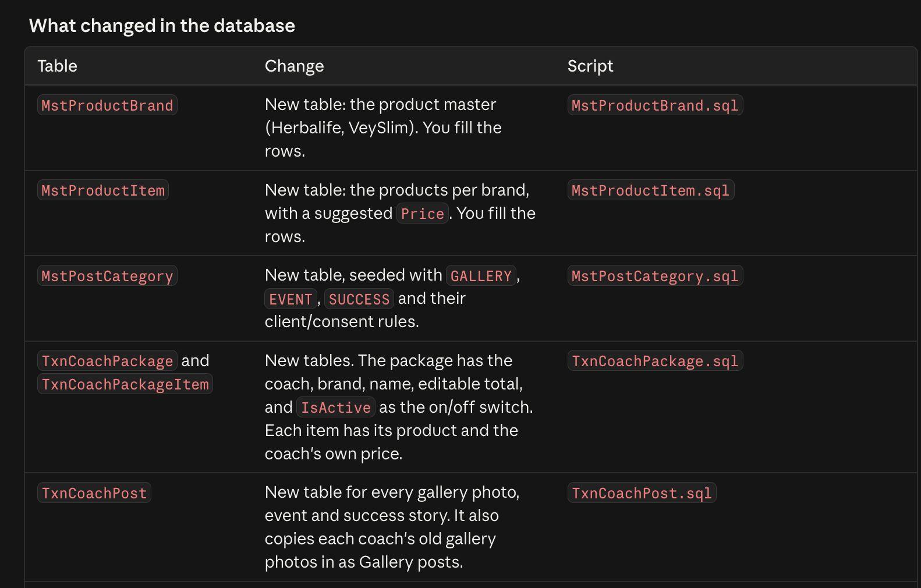Click the 'What changed in the database' heading

[162, 26]
